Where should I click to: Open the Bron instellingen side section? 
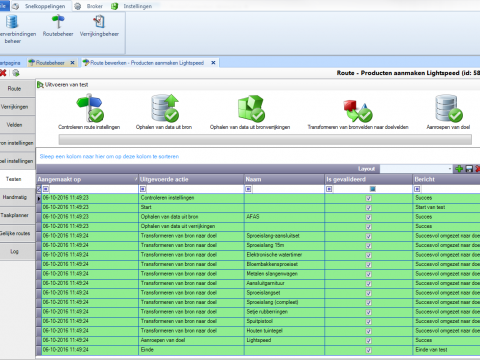click(x=17, y=143)
